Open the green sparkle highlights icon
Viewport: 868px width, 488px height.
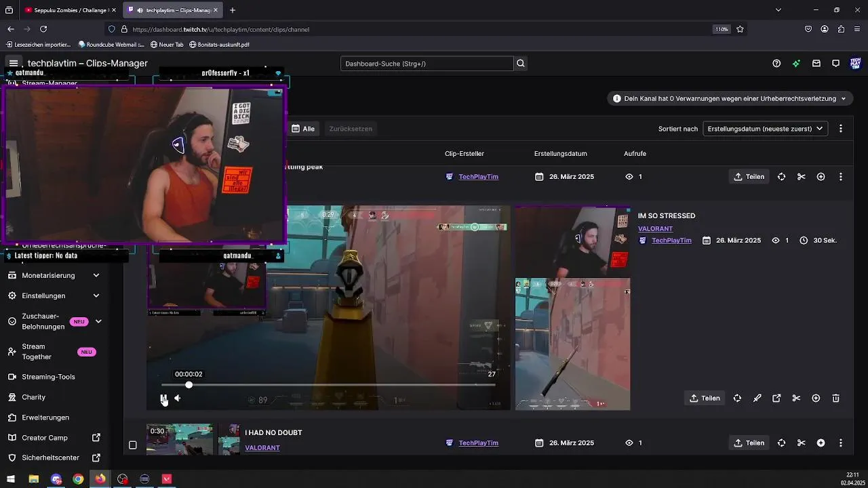[x=796, y=64]
